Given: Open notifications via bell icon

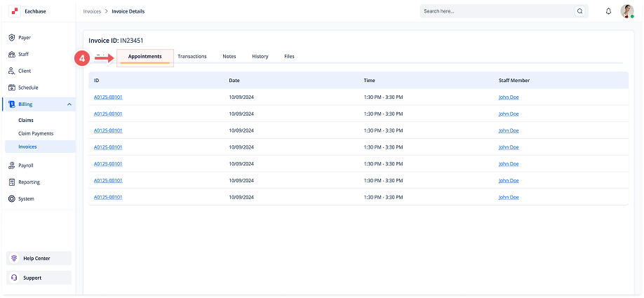Looking at the screenshot, I should (x=608, y=11).
